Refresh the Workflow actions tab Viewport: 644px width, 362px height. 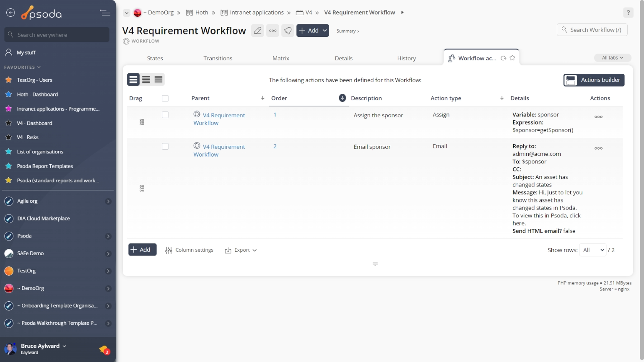503,58
